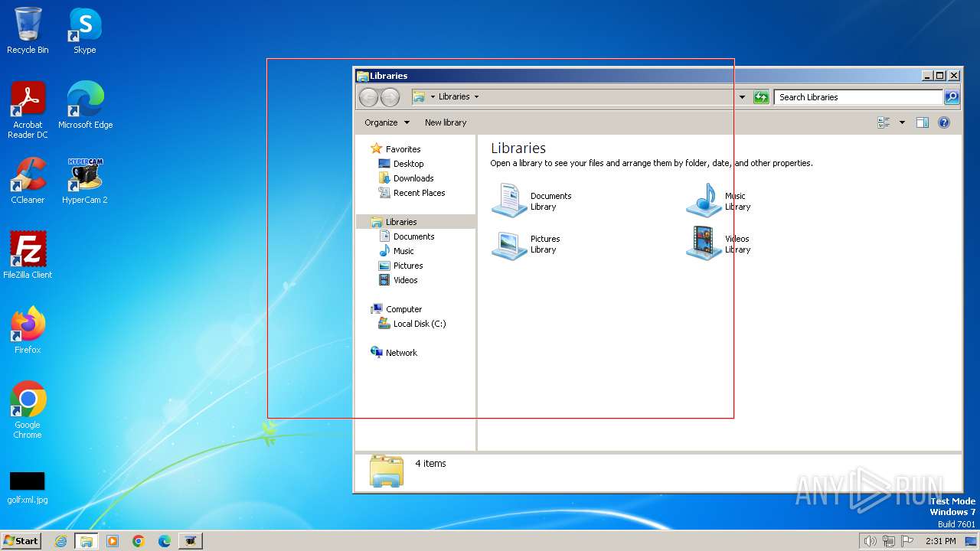Viewport: 980px width, 551px height.
Task: Launch Skype from the desktop
Action: [84, 31]
